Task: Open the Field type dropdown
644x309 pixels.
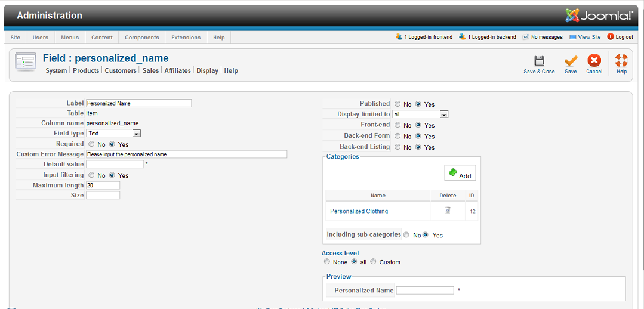Action: point(114,134)
